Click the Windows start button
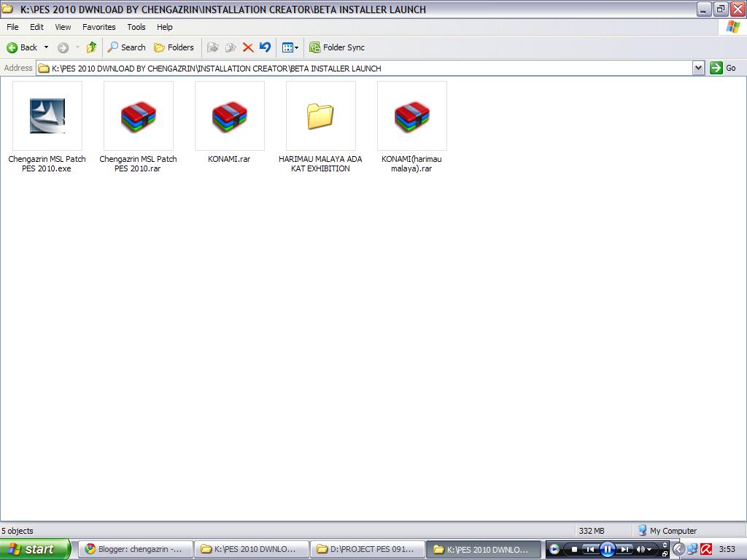747x560 pixels. [x=35, y=549]
